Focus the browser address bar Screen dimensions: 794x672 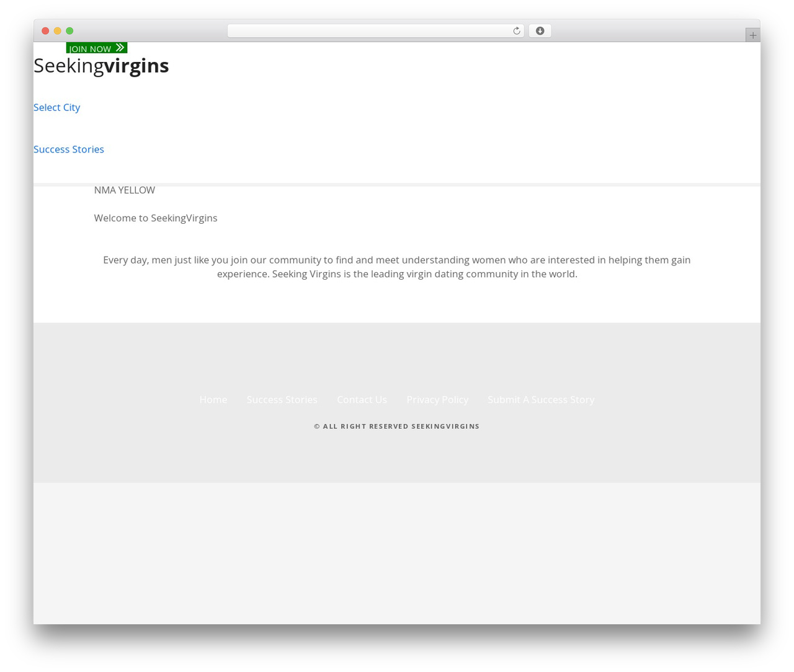375,31
